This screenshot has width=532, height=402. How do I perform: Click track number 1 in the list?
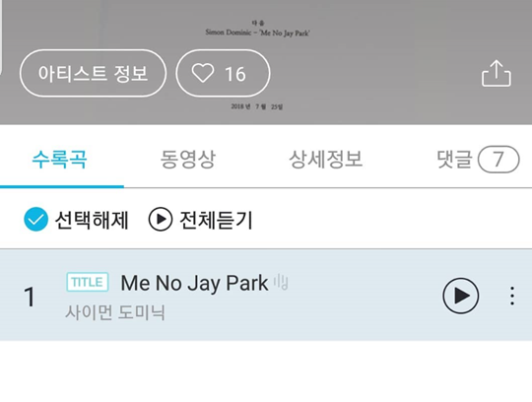(30, 297)
